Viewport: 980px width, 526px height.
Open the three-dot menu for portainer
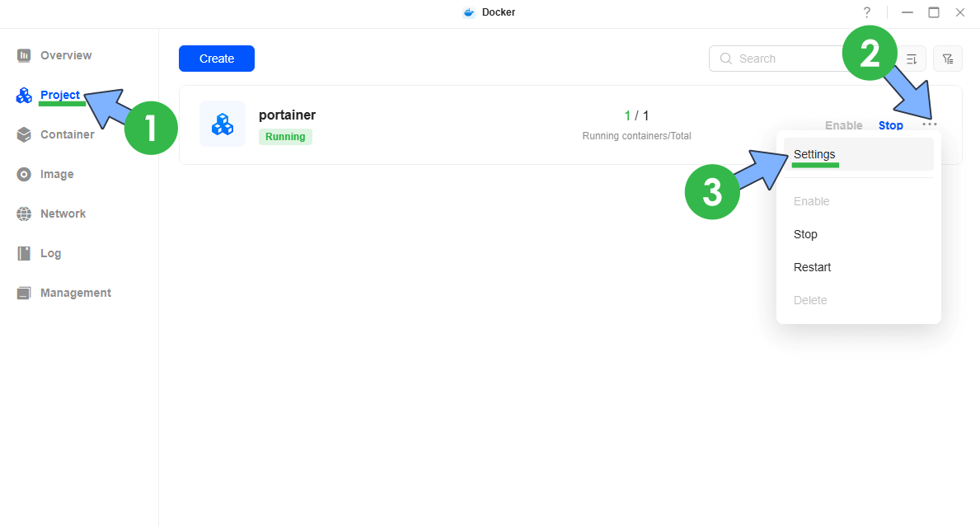coord(930,124)
